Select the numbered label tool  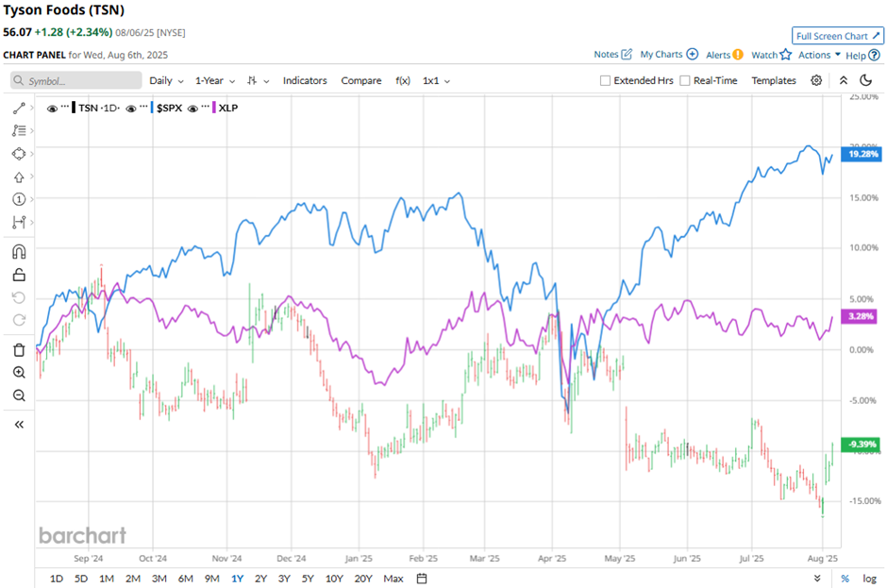pyautogui.click(x=19, y=199)
